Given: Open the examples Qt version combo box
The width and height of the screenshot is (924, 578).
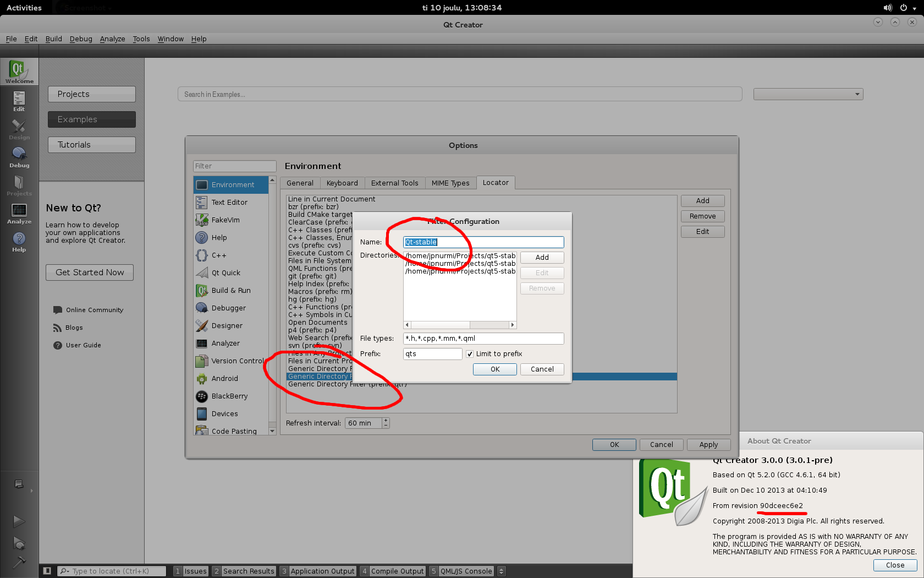Looking at the screenshot, I should point(808,94).
